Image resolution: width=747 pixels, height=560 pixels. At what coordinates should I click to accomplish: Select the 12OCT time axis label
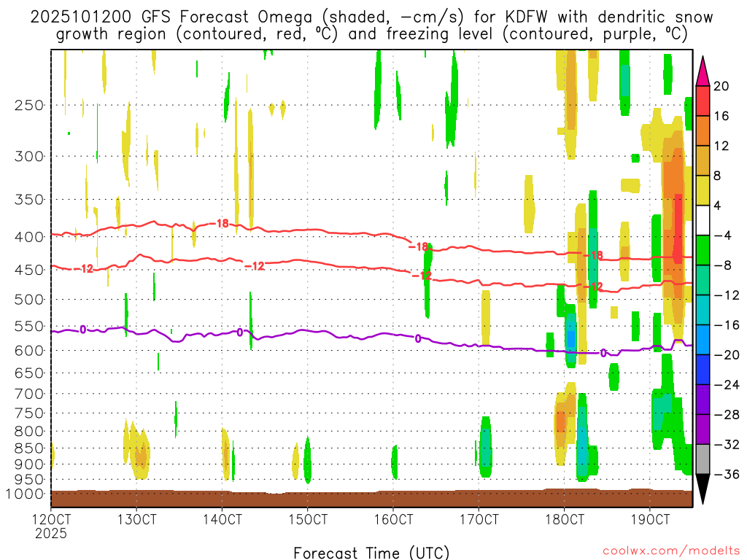click(50, 520)
